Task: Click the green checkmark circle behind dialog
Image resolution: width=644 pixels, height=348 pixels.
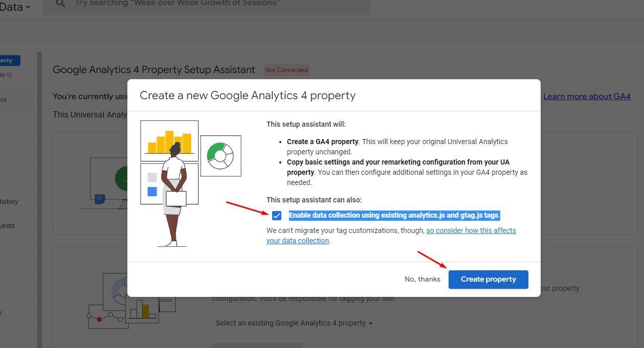Action: 122,178
